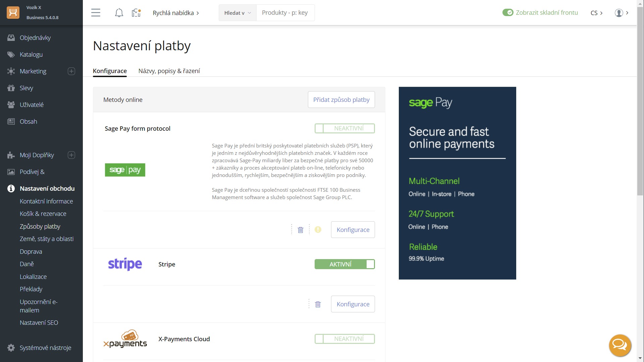The image size is (644, 362).
Task: Open Překlady submenu item
Action: point(31,289)
